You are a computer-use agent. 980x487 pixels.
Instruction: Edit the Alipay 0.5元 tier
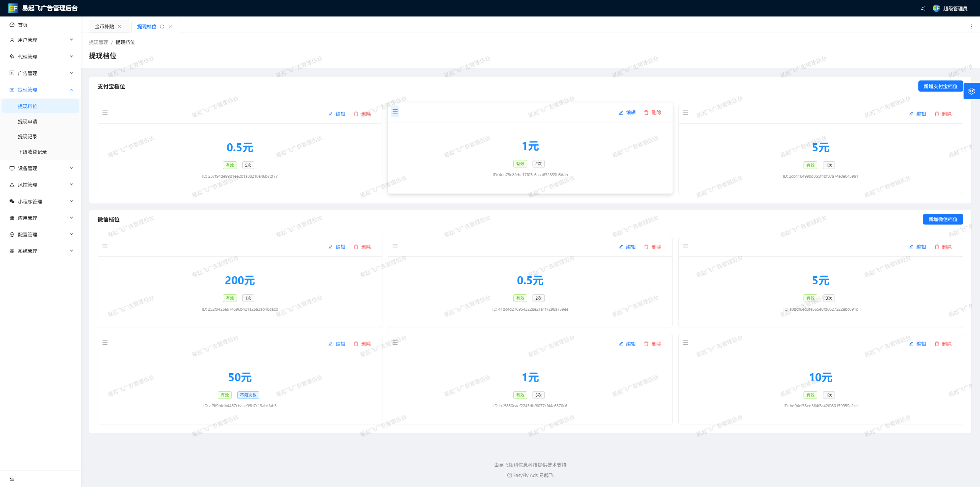pos(336,114)
